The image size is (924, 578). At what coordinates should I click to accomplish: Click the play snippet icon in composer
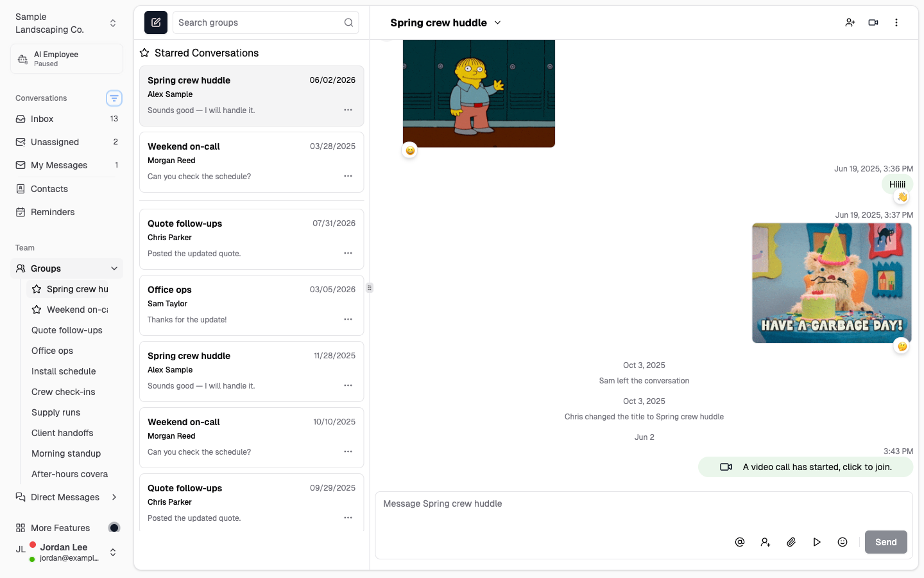coord(817,542)
